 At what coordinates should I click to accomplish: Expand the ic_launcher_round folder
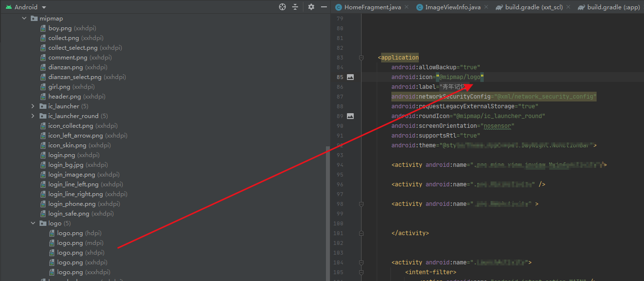click(33, 116)
